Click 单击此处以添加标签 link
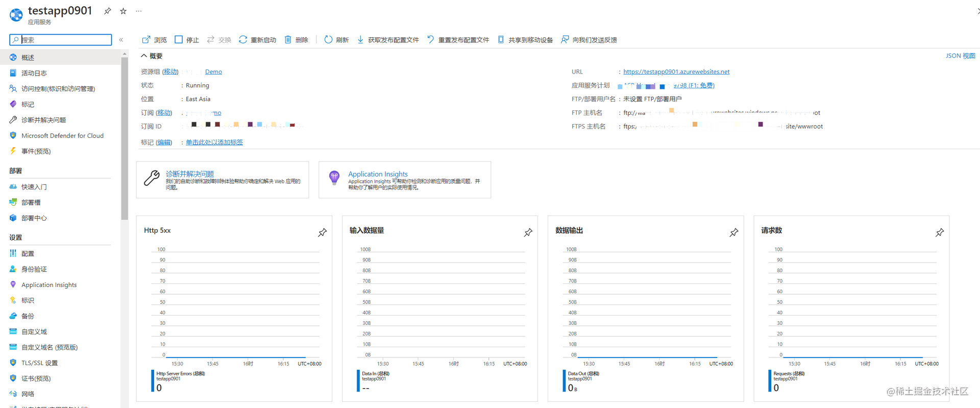The height and width of the screenshot is (408, 980). click(214, 142)
